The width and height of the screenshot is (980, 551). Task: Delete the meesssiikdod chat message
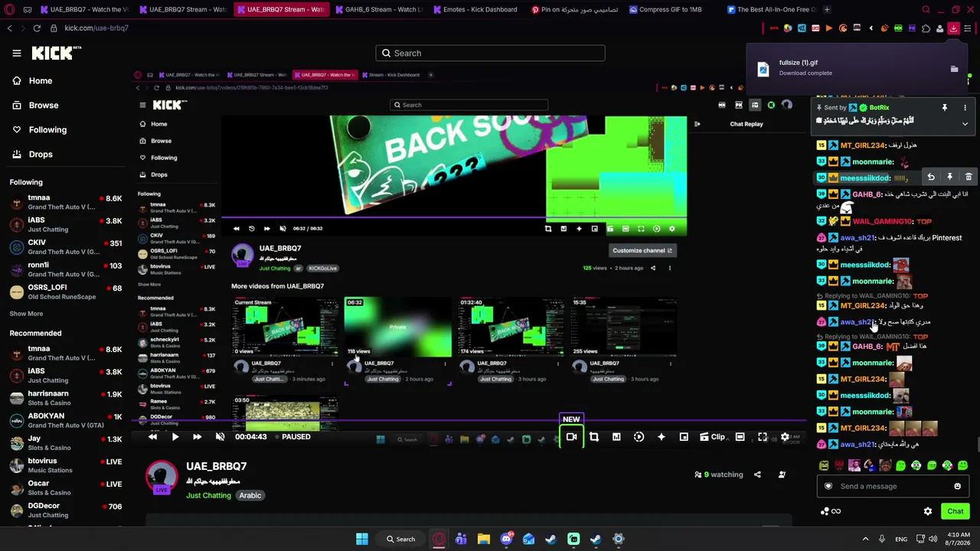click(969, 177)
